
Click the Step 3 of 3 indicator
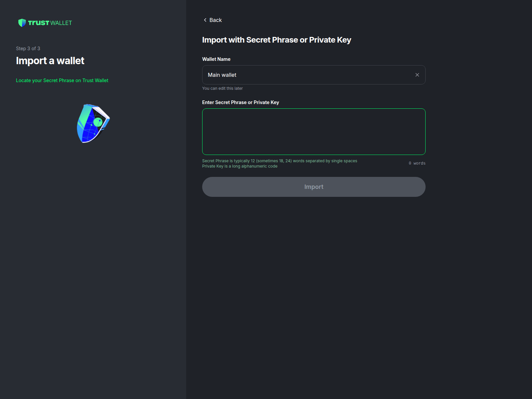[28, 48]
